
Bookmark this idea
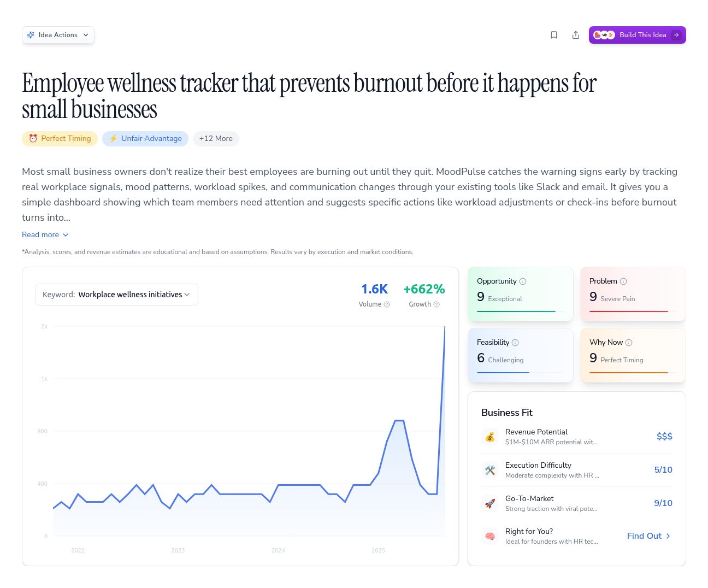(553, 34)
